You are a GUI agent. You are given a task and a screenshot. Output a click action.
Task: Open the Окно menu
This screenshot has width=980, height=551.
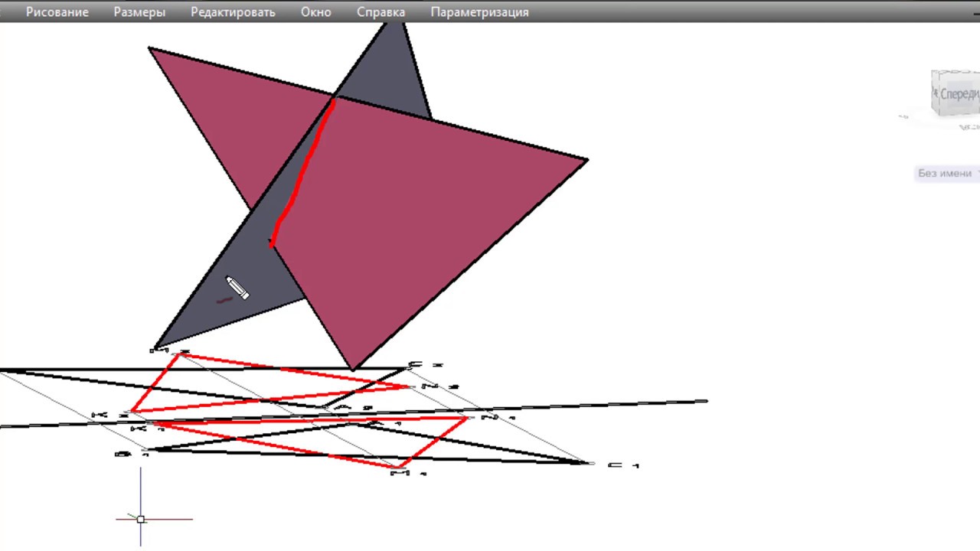[x=316, y=12]
